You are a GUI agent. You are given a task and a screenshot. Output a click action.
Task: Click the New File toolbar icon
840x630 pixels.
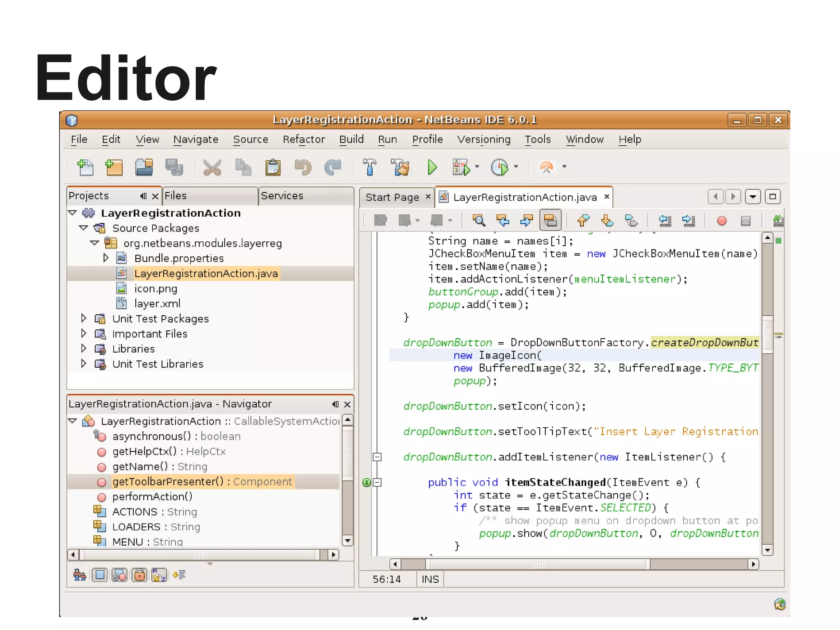click(85, 167)
